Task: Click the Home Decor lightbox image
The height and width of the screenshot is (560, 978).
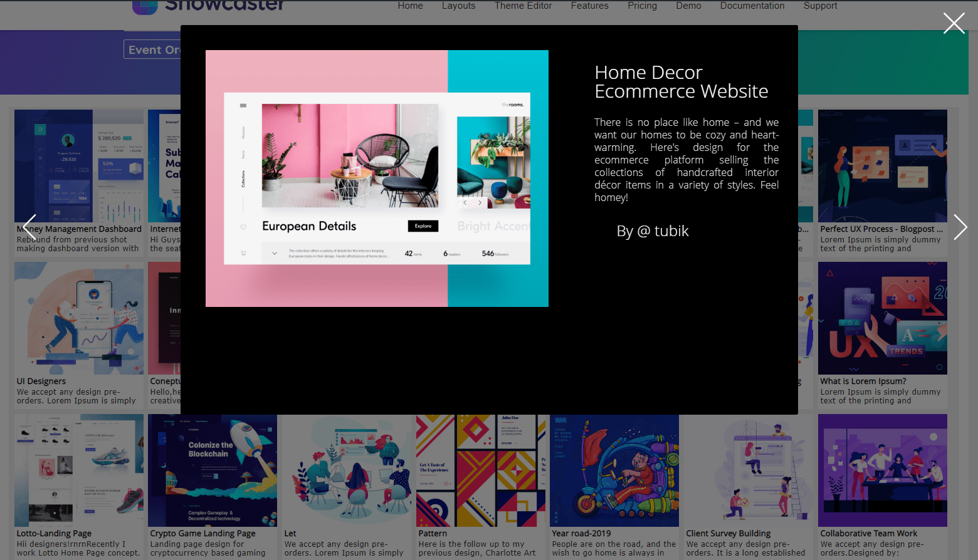Action: (377, 179)
